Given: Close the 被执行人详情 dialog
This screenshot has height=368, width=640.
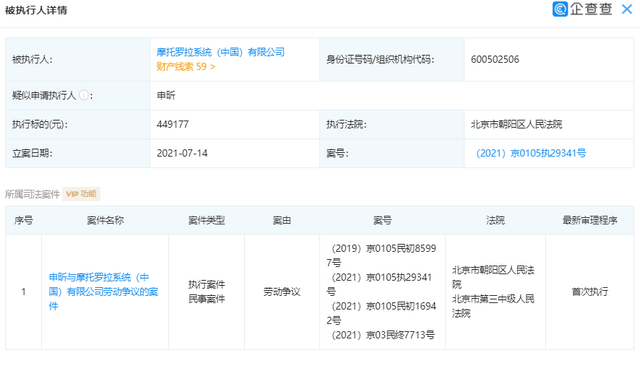Looking at the screenshot, I should click(627, 9).
